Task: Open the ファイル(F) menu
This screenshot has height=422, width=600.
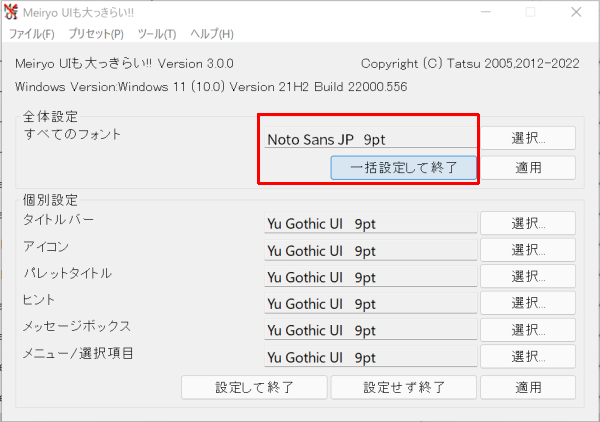Action: point(32,34)
